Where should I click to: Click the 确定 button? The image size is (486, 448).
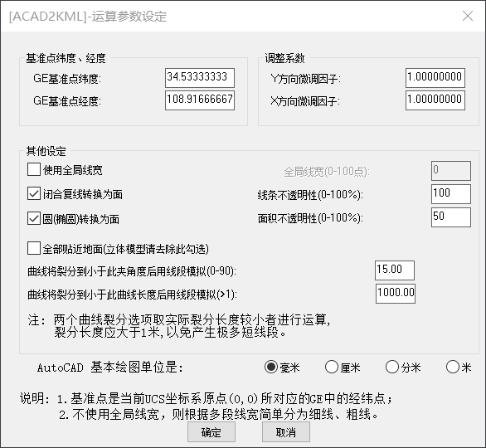tap(211, 432)
